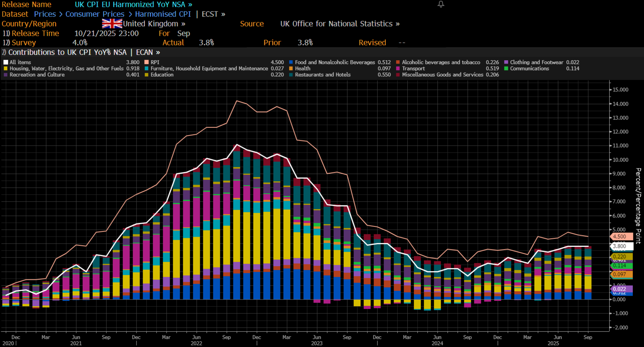Viewport: 644px width, 347px height.
Task: Click the Alcoholic beverages and tobacco legend icon
Action: point(398,62)
